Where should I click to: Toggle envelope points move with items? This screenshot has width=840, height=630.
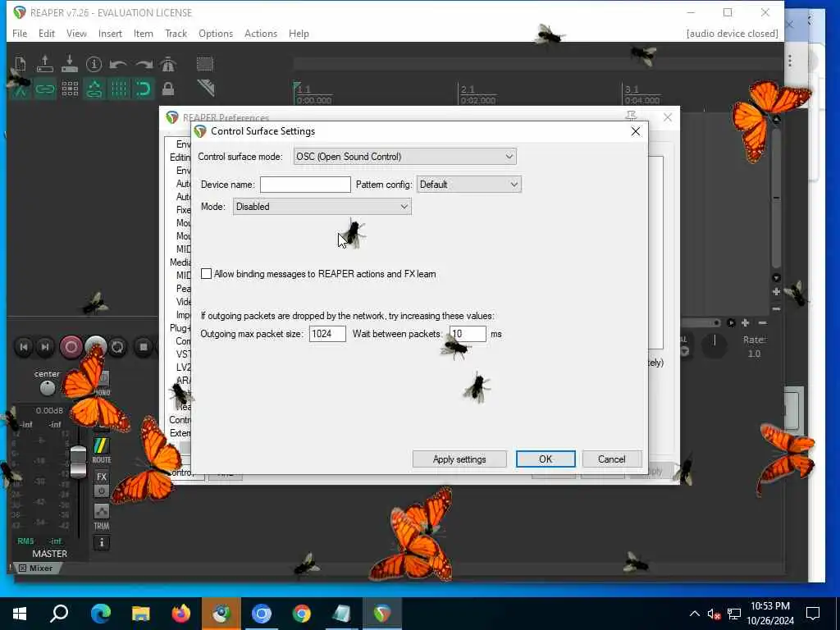[94, 89]
